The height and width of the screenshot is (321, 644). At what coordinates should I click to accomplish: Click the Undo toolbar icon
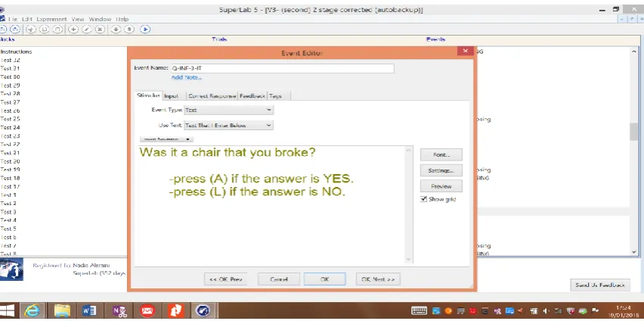pyautogui.click(x=3, y=30)
